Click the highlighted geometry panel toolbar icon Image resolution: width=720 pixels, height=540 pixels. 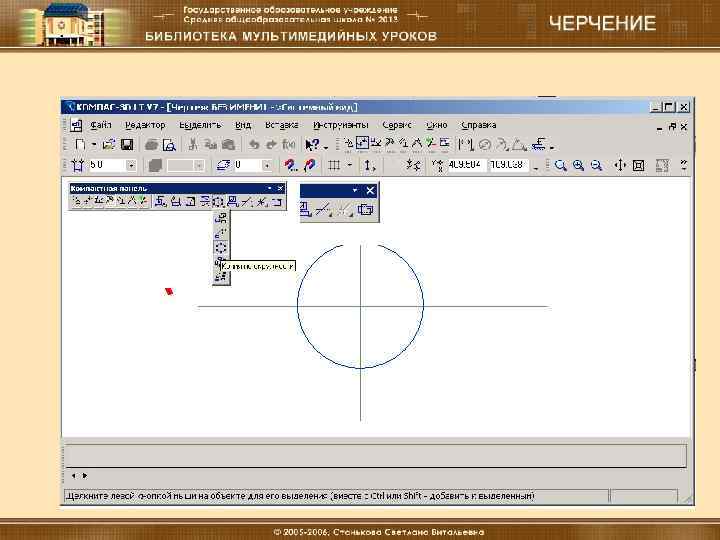[x=362, y=144]
